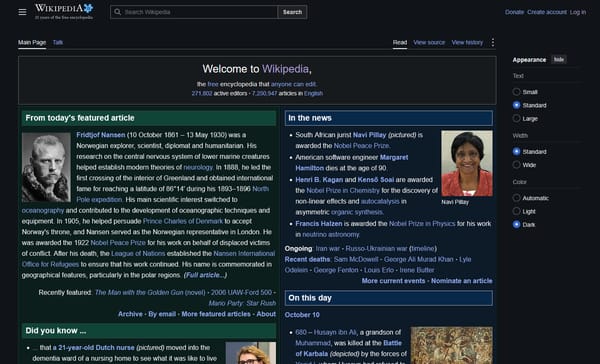Open More featured articles link

coord(216,314)
